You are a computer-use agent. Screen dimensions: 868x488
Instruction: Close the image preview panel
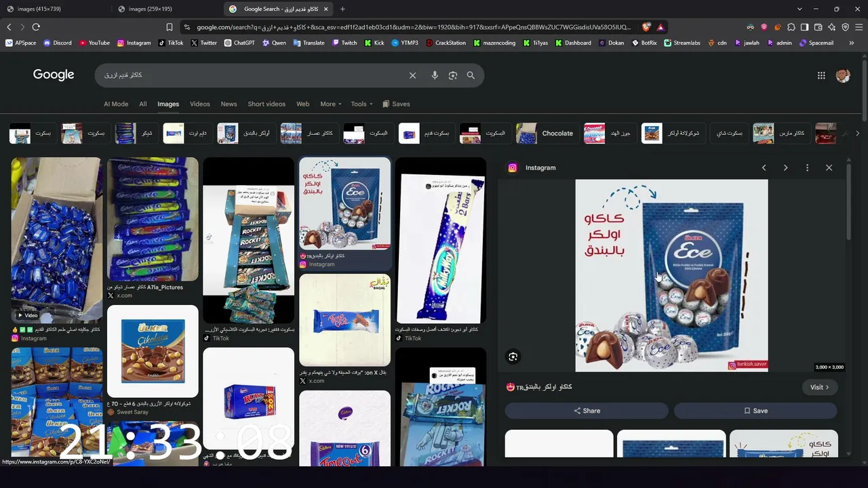829,167
